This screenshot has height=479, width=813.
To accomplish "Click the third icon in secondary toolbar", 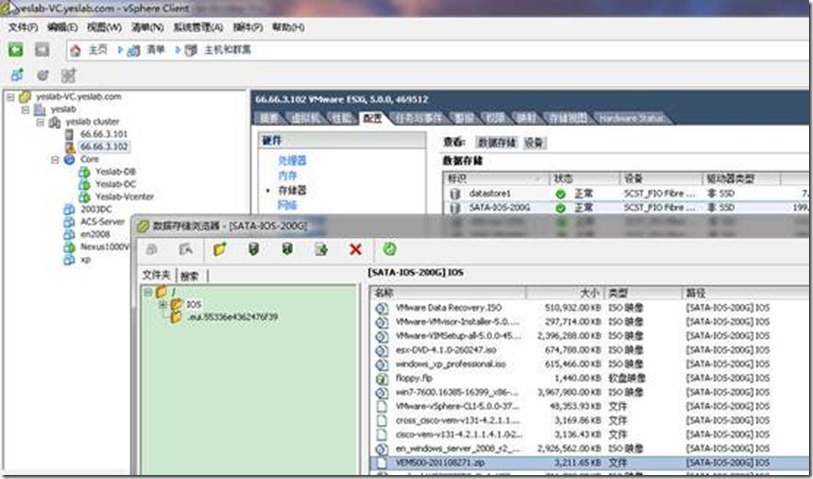I will (68, 75).
